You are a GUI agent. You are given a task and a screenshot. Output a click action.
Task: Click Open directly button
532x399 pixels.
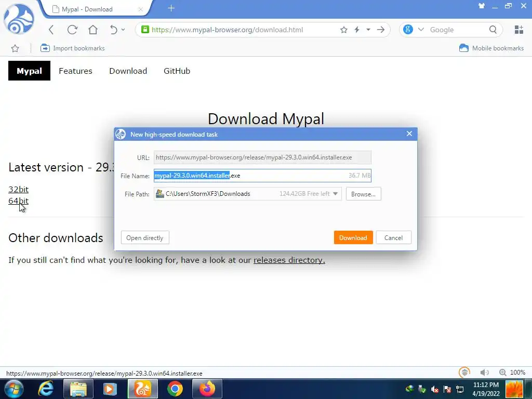pyautogui.click(x=145, y=238)
